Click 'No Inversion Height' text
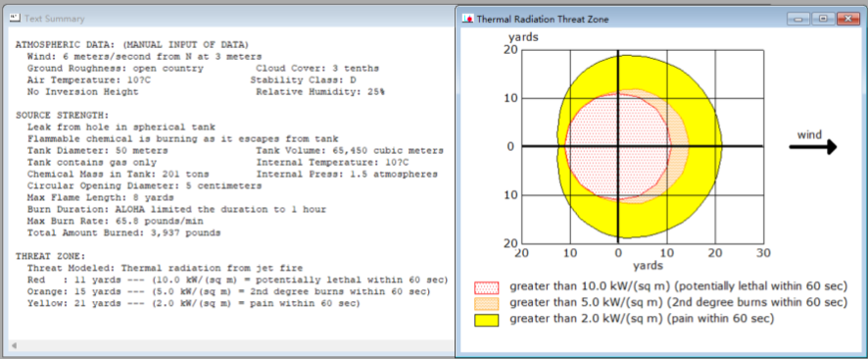Viewport: 868px width, 359px height. coord(83,92)
